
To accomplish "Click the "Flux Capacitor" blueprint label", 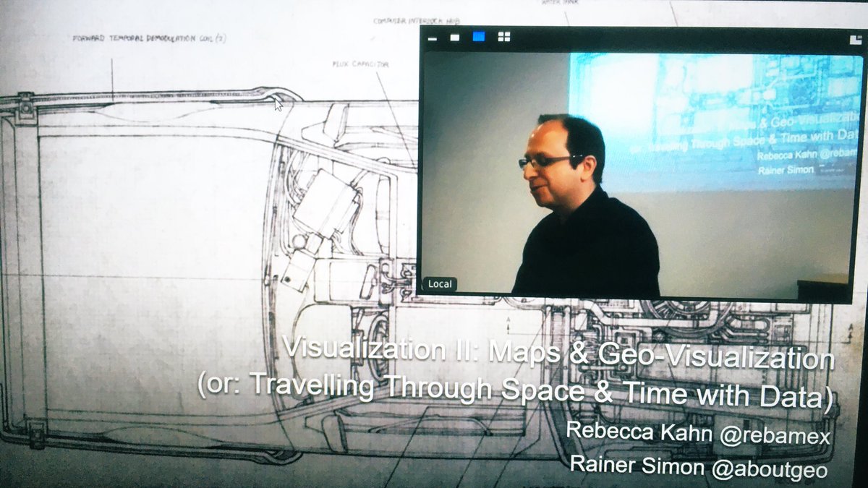I will pyautogui.click(x=362, y=64).
